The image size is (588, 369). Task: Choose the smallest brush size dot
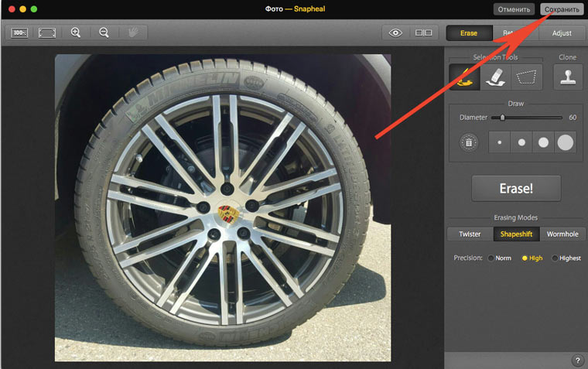[500, 142]
